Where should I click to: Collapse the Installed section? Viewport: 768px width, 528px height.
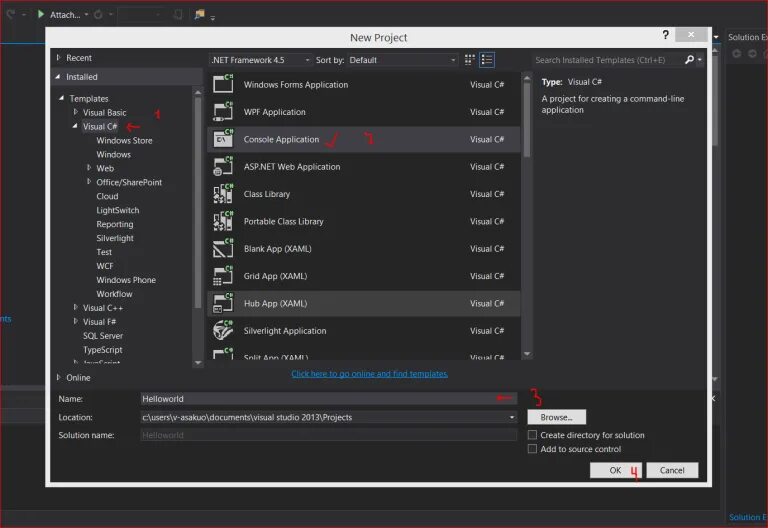[58, 76]
